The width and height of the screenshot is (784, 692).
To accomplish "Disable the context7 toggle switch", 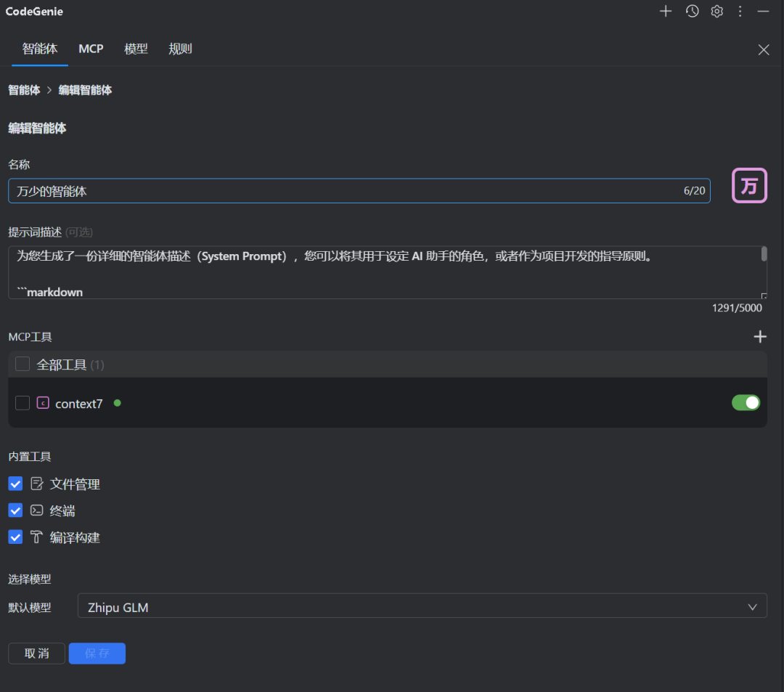I will pos(746,402).
